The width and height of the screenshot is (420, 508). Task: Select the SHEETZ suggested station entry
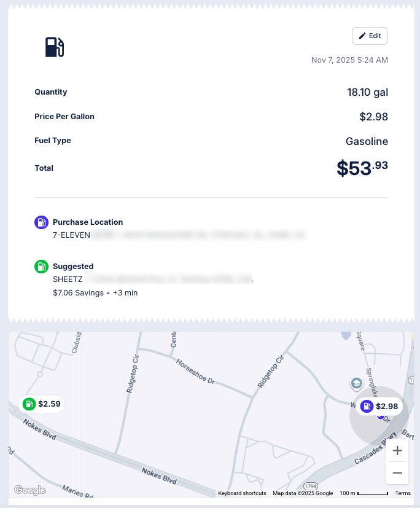pos(68,279)
